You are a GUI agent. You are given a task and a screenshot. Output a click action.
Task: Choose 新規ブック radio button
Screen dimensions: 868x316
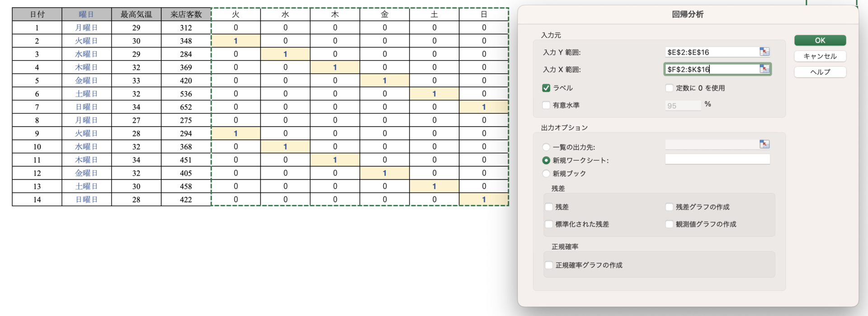pyautogui.click(x=546, y=174)
